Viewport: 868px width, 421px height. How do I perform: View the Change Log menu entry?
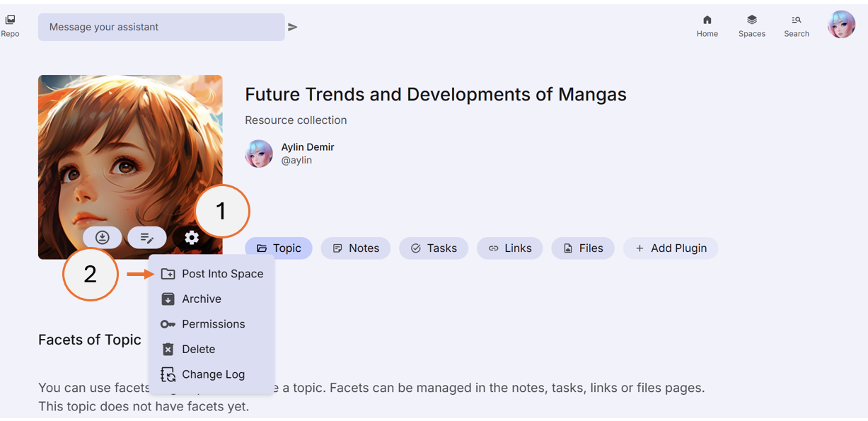pyautogui.click(x=213, y=374)
